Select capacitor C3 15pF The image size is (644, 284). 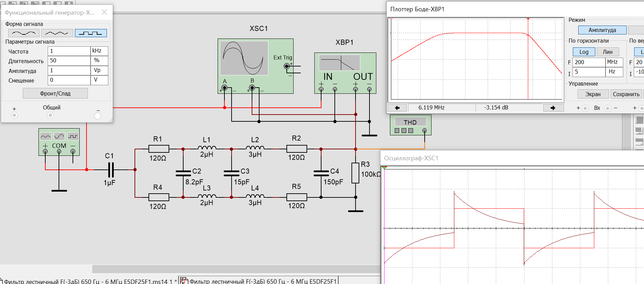point(232,173)
